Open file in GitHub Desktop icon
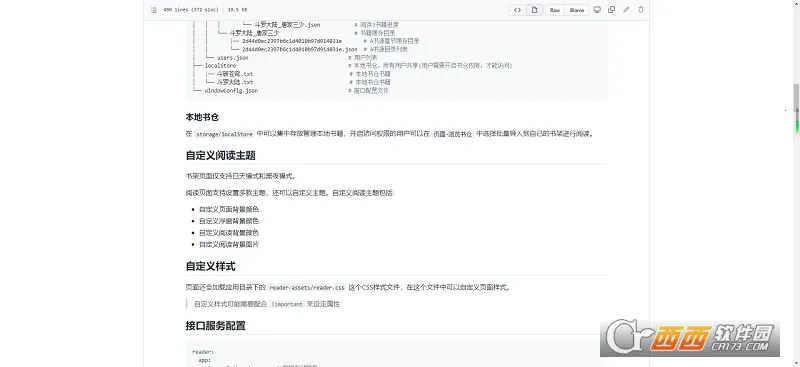Viewport: 800px width, 367px height. (x=597, y=10)
